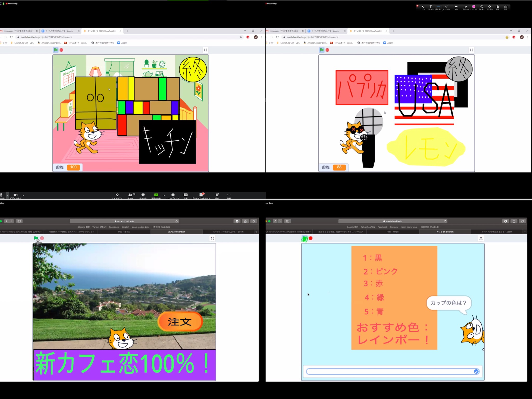
Task: Click the fullscreen expand icon top-right of kitchen project
Action: click(x=205, y=50)
